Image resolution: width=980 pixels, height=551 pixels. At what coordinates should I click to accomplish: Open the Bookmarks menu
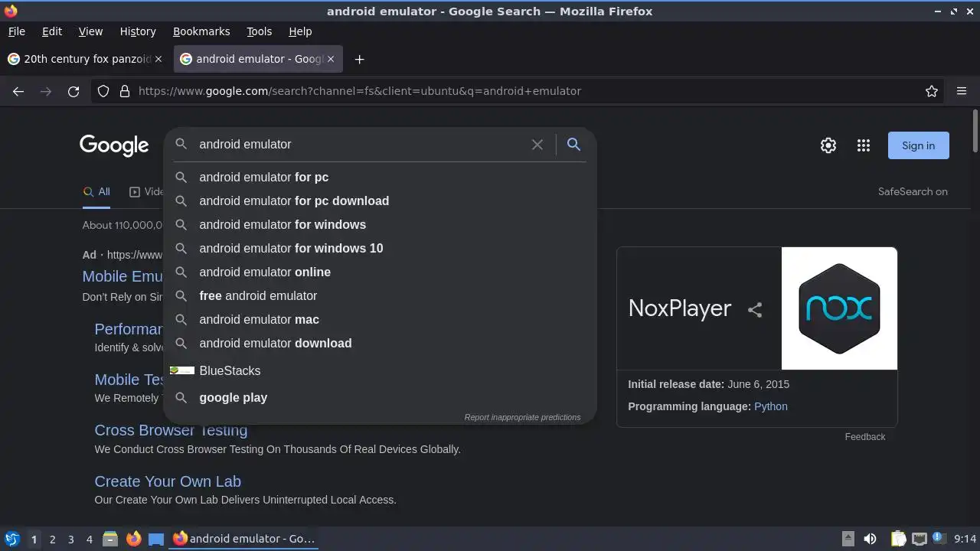tap(201, 31)
